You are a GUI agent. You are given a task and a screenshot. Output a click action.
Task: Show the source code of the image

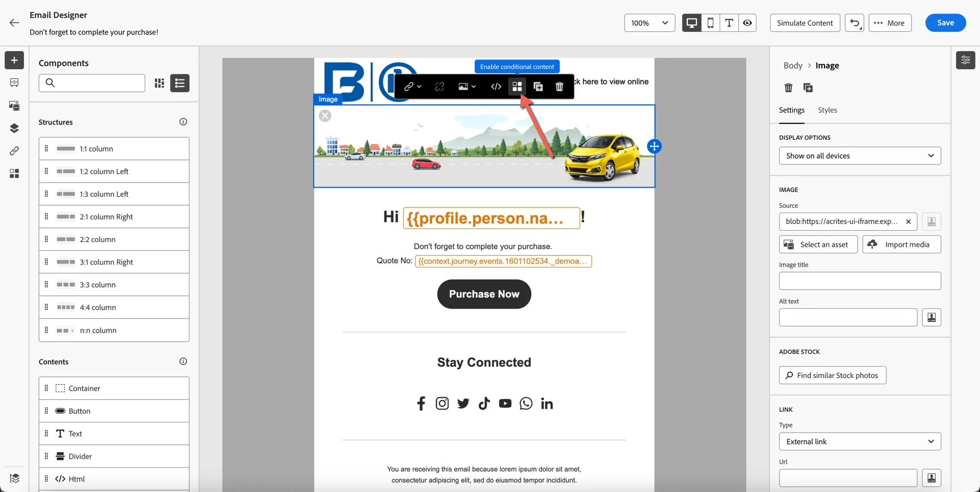tap(496, 87)
